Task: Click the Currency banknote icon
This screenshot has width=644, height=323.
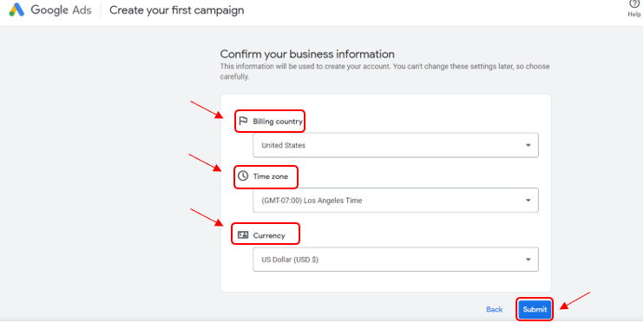Action: click(x=243, y=235)
